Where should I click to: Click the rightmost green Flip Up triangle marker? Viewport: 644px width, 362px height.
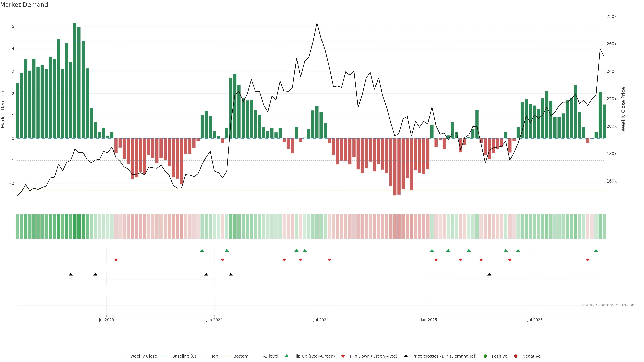[596, 251]
